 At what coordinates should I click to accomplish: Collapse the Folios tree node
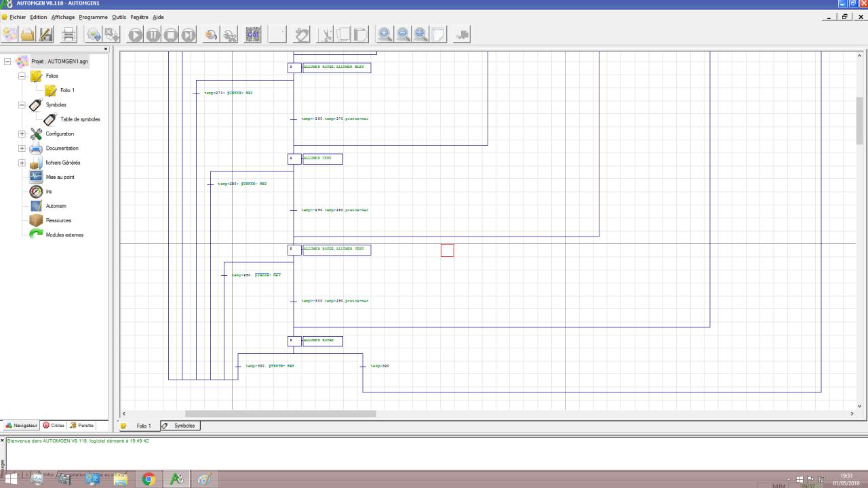pyautogui.click(x=22, y=76)
